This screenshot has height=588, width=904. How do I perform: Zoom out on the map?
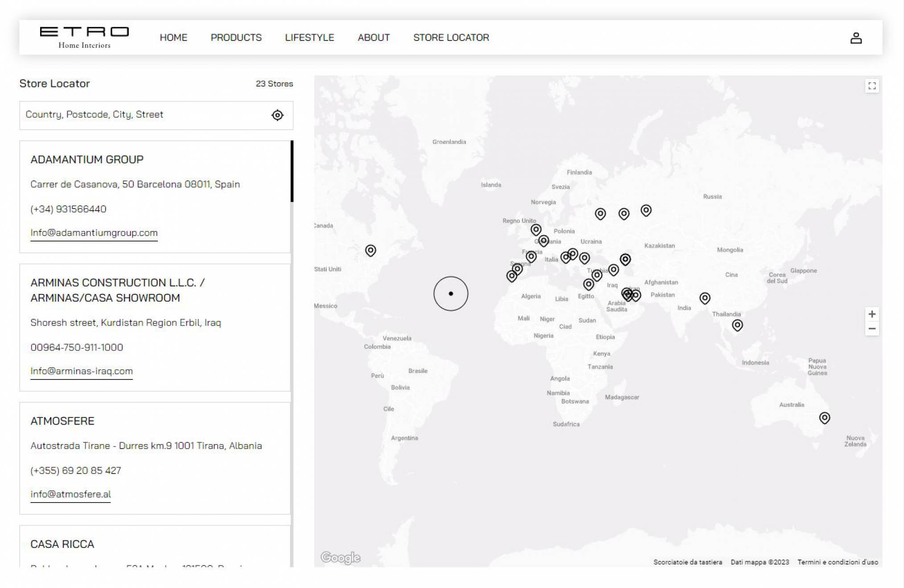872,329
